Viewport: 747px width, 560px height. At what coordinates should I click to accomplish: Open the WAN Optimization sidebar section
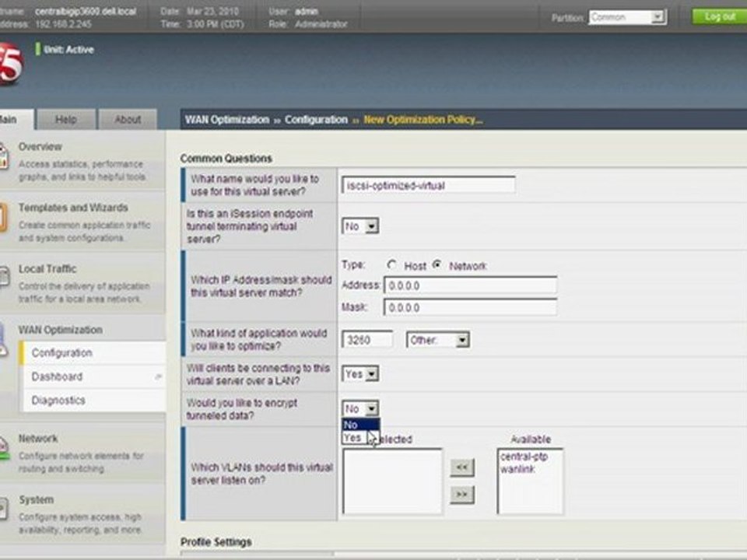coord(61,330)
